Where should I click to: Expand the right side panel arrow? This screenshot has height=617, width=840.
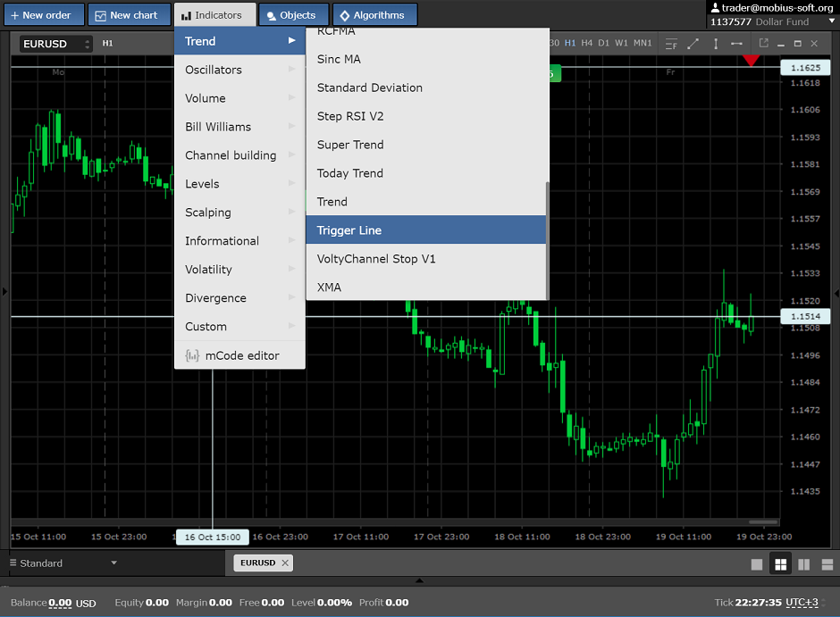(x=836, y=293)
